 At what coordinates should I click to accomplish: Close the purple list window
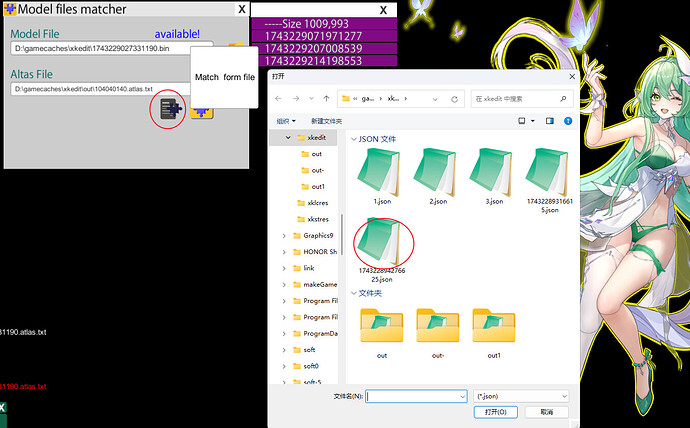click(383, 10)
